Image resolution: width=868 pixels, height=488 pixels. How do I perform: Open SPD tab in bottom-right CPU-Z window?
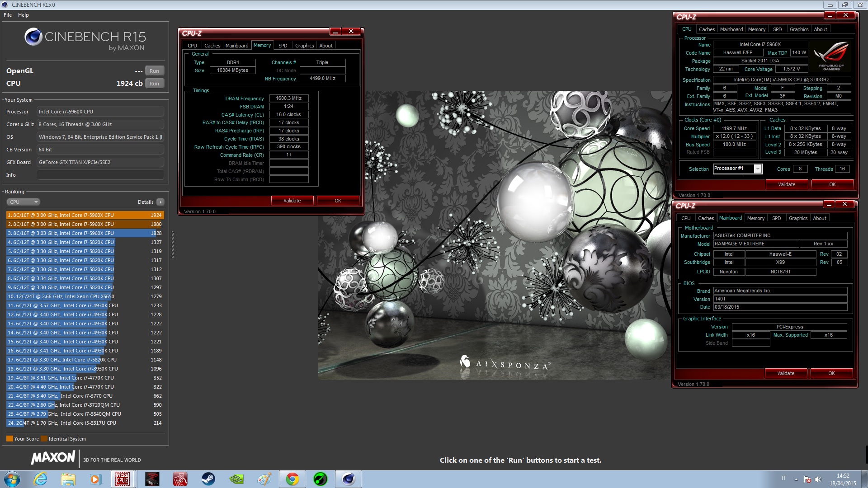click(x=776, y=218)
